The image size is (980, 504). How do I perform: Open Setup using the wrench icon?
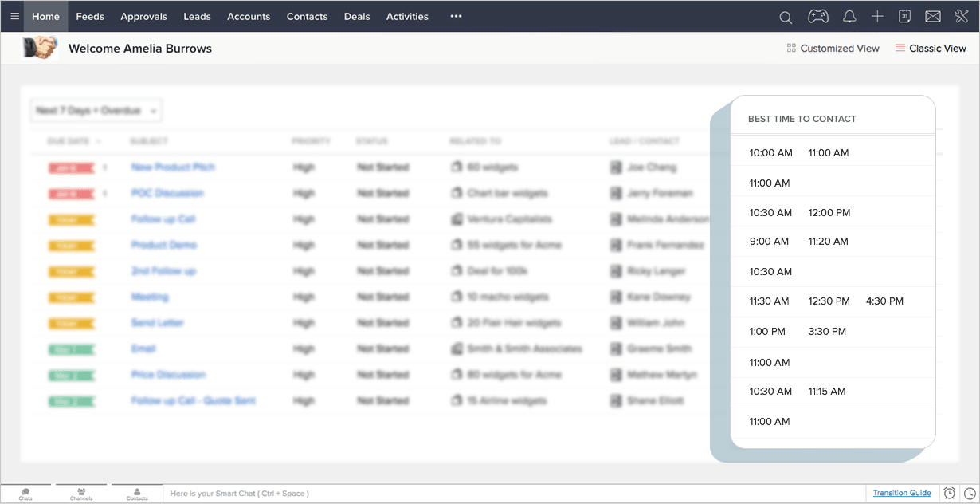point(962,16)
